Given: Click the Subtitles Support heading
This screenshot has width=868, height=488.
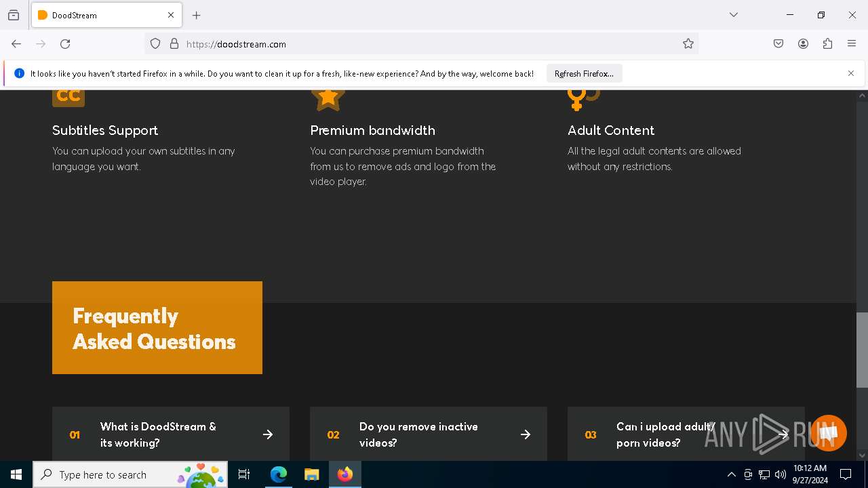Looking at the screenshot, I should point(105,130).
